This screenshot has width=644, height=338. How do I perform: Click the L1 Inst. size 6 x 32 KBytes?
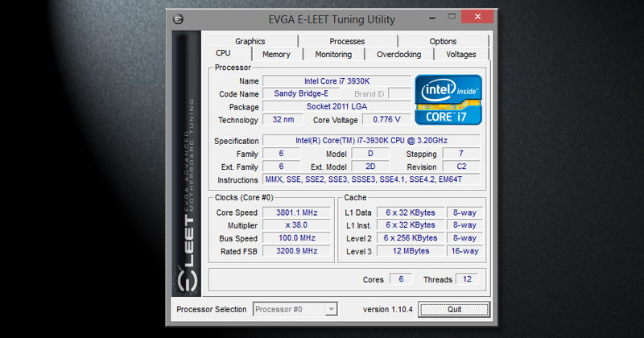click(x=411, y=225)
